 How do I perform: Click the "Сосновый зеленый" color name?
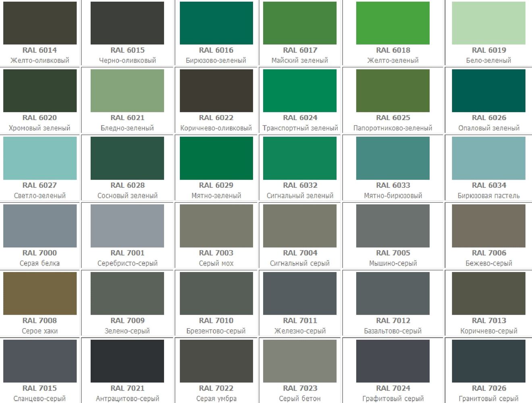[x=127, y=196]
